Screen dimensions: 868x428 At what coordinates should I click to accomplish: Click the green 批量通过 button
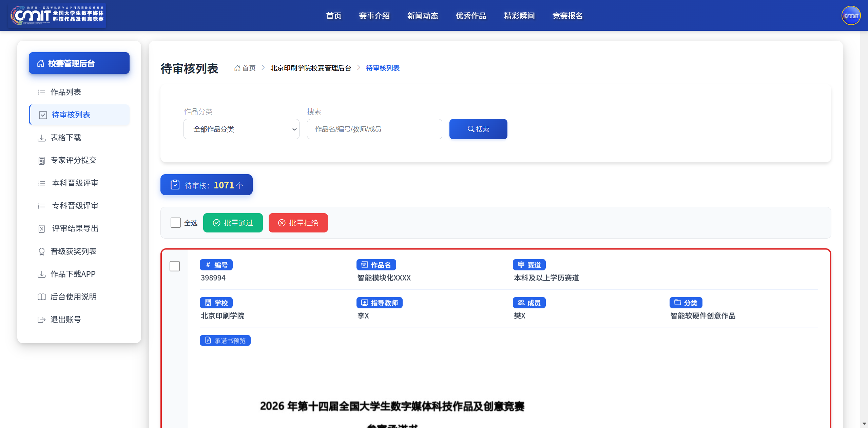(233, 223)
